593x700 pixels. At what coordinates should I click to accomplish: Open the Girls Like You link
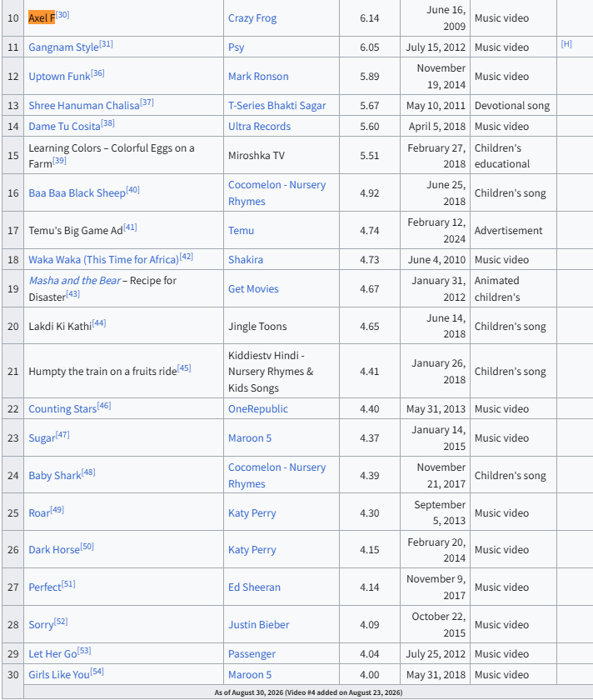click(x=59, y=674)
